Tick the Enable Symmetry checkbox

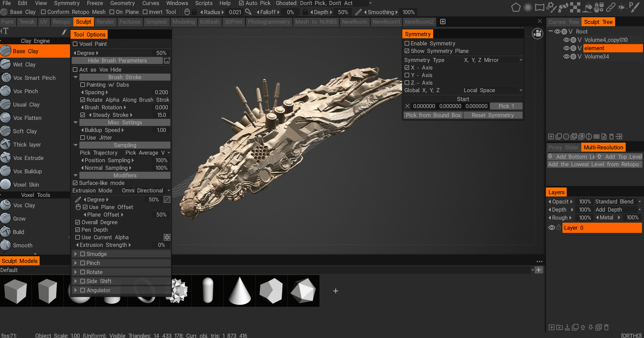click(x=407, y=43)
